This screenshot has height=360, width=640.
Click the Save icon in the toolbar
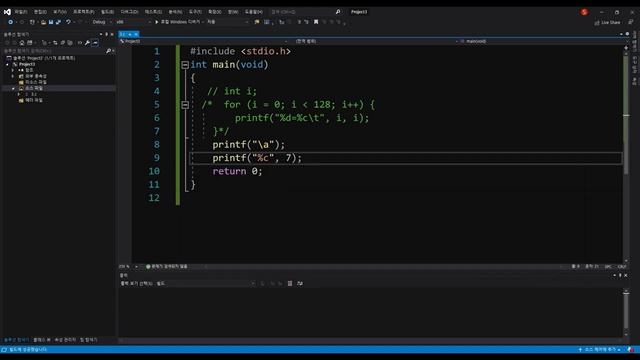51,22
